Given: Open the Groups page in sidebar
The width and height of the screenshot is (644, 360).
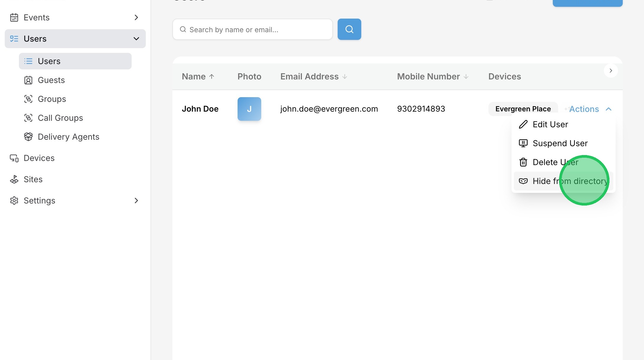Looking at the screenshot, I should 52,99.
